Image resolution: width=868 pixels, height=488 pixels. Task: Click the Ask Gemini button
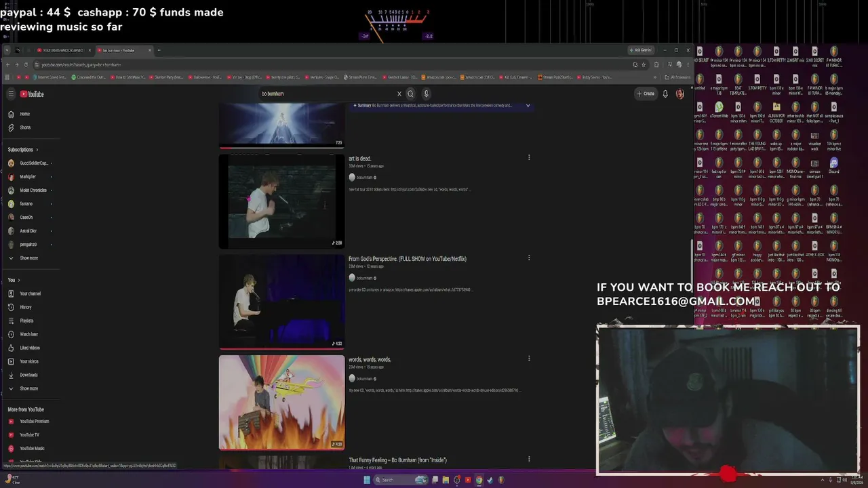pos(640,50)
